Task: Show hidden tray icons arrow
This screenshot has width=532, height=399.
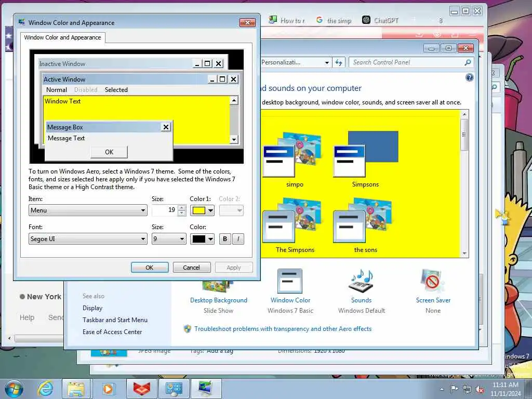Action: pos(442,389)
